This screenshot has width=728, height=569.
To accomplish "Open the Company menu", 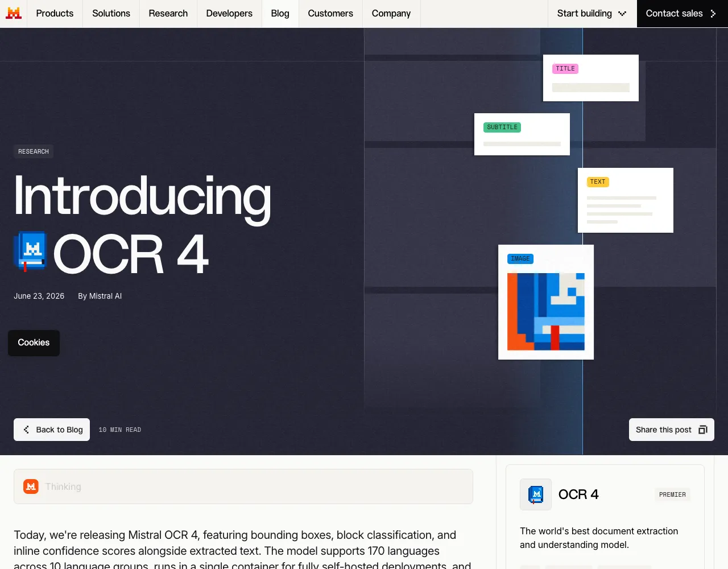I will (391, 13).
